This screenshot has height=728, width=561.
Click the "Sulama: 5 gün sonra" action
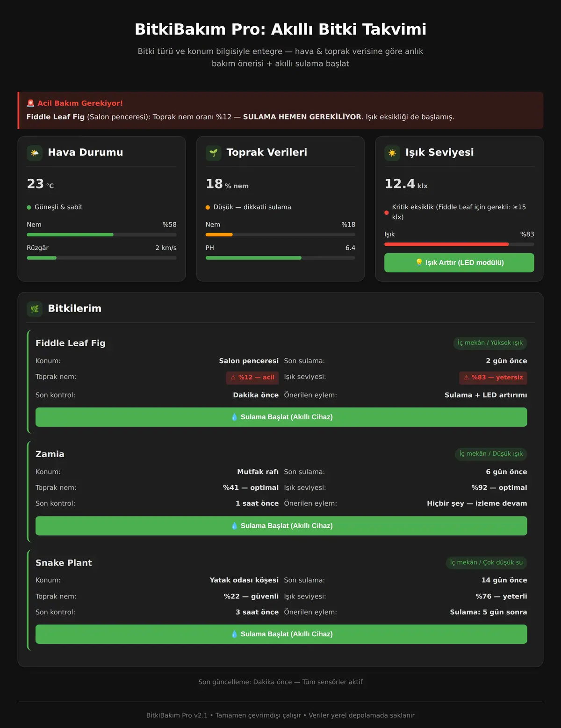point(489,612)
